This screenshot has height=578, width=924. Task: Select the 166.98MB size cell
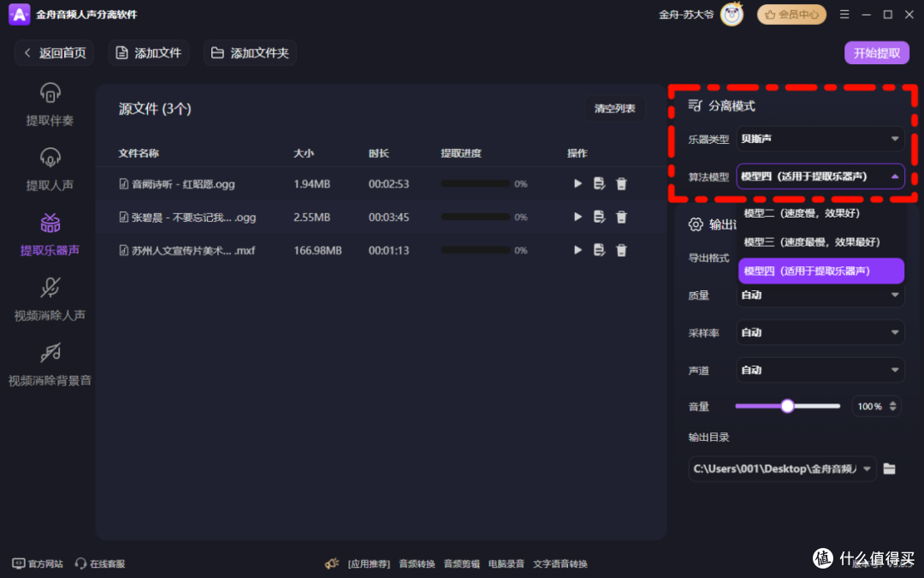pyautogui.click(x=317, y=250)
